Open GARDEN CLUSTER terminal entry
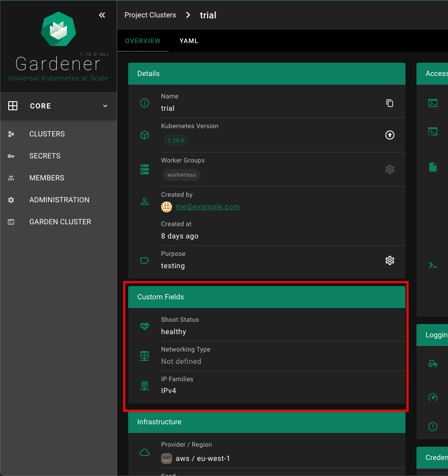The height and width of the screenshot is (476, 448). click(x=60, y=222)
